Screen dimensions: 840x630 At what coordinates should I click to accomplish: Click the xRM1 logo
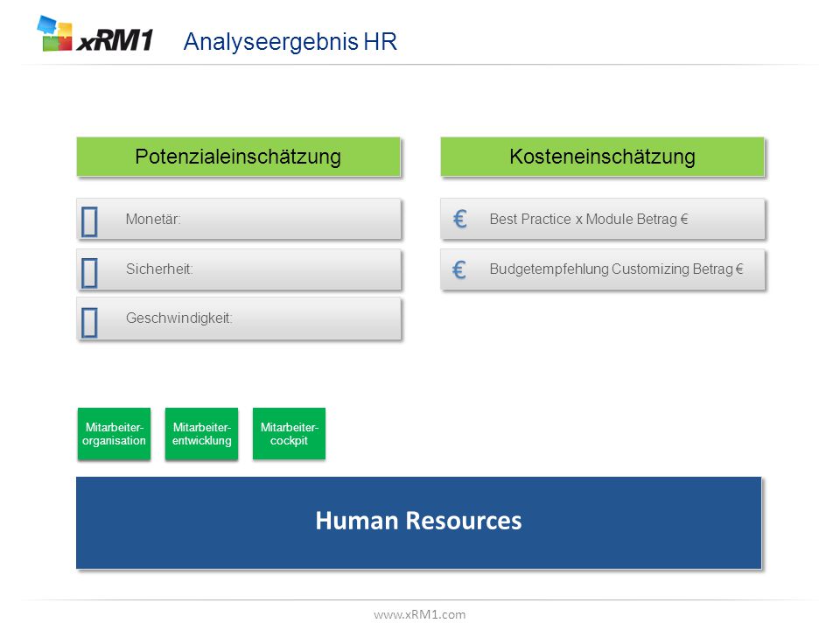tap(95, 34)
